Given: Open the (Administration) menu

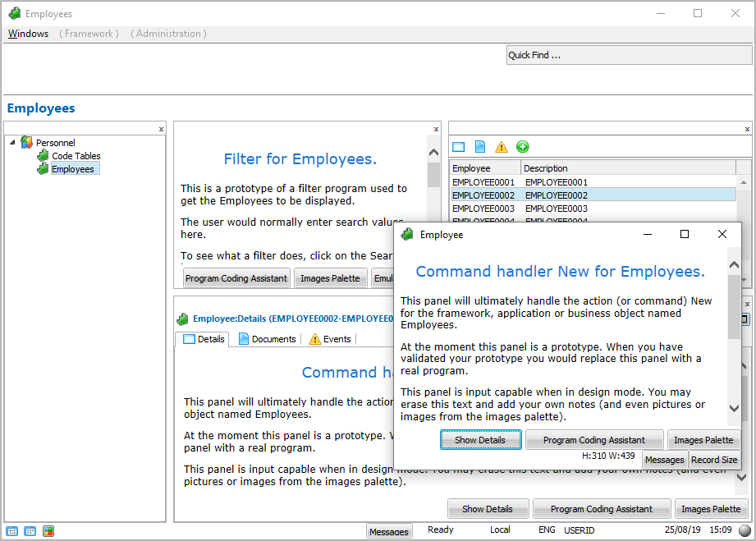Looking at the screenshot, I should (168, 34).
